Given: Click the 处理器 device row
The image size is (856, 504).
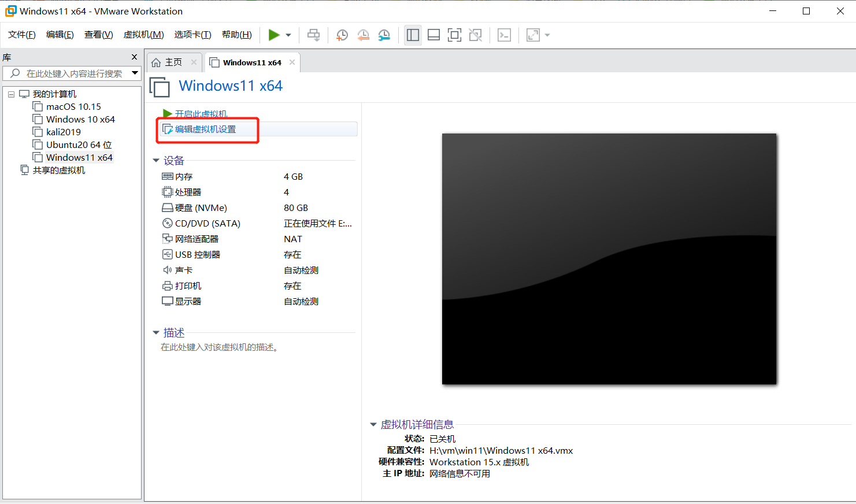Looking at the screenshot, I should click(x=257, y=192).
